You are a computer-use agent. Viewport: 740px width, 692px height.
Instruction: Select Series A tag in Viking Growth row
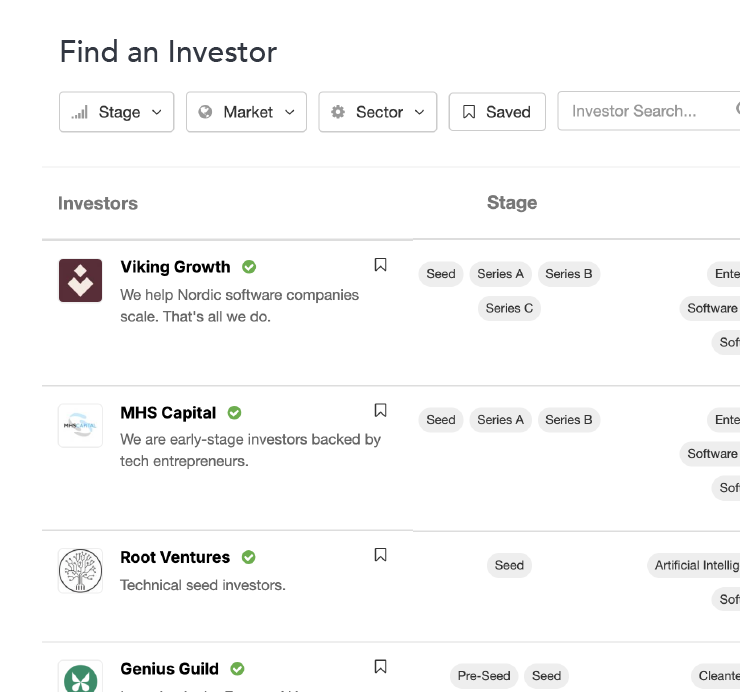(x=500, y=274)
